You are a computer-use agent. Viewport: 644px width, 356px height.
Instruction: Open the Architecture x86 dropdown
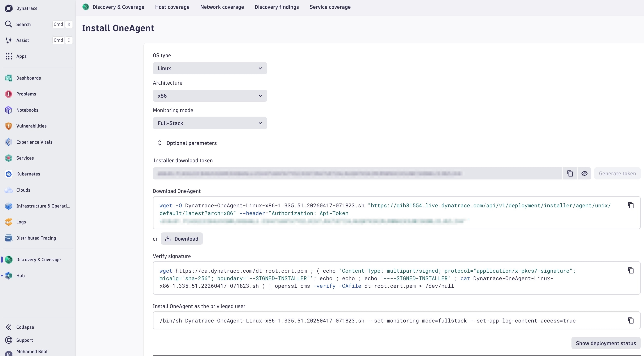209,96
